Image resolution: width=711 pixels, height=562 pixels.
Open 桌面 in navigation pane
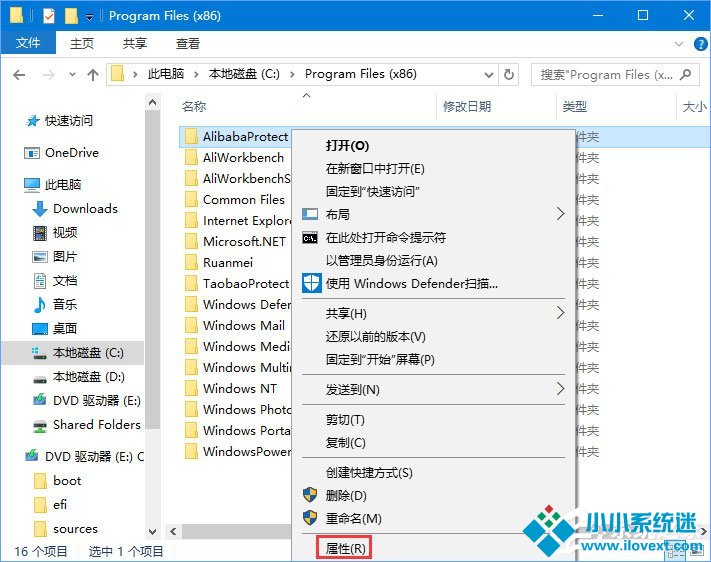64,328
